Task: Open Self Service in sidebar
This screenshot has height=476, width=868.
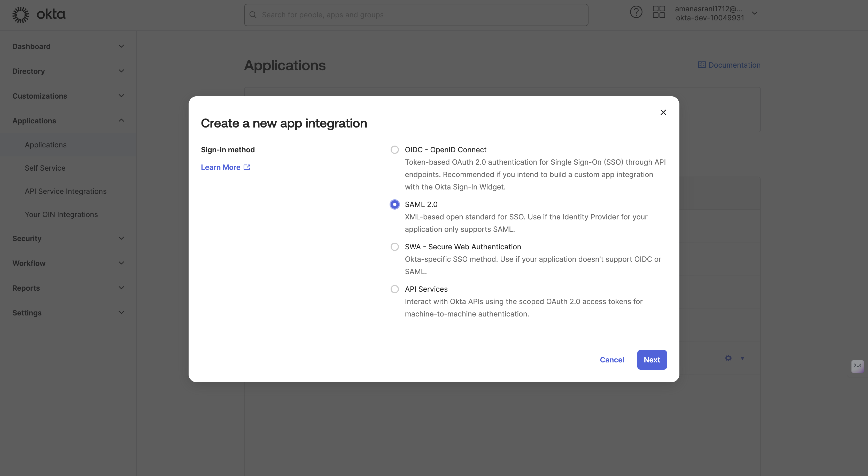Action: click(45, 168)
